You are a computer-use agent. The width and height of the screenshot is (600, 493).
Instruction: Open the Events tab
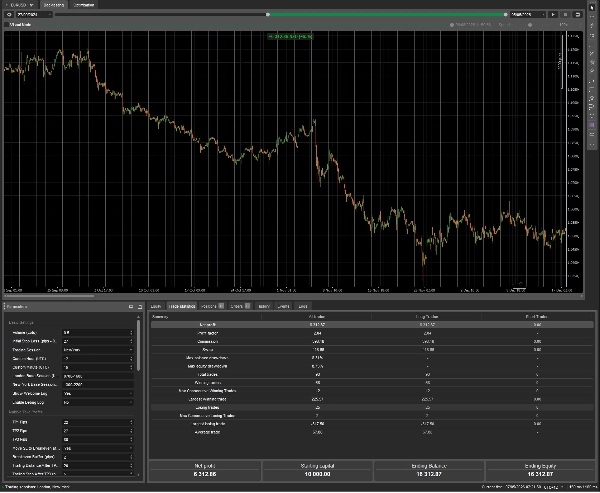pos(283,306)
